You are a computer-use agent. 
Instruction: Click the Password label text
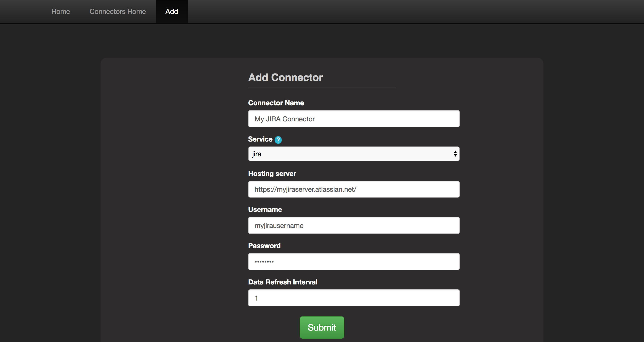pyautogui.click(x=264, y=246)
